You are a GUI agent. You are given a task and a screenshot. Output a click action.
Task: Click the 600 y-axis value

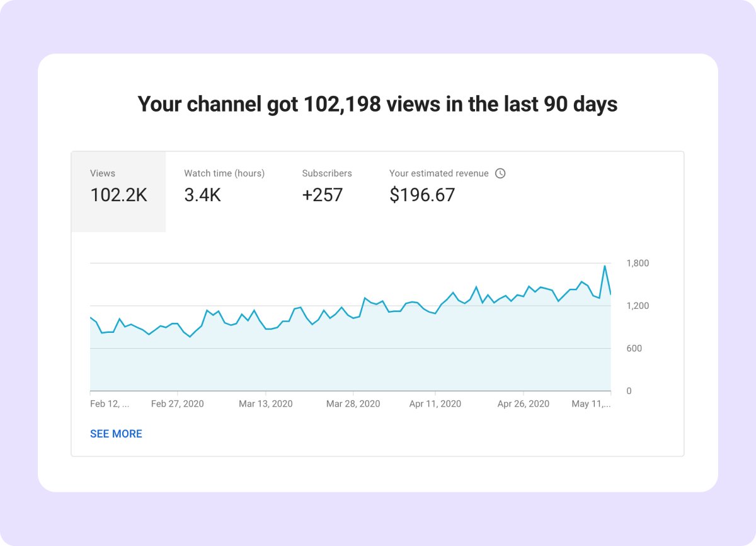tap(633, 348)
